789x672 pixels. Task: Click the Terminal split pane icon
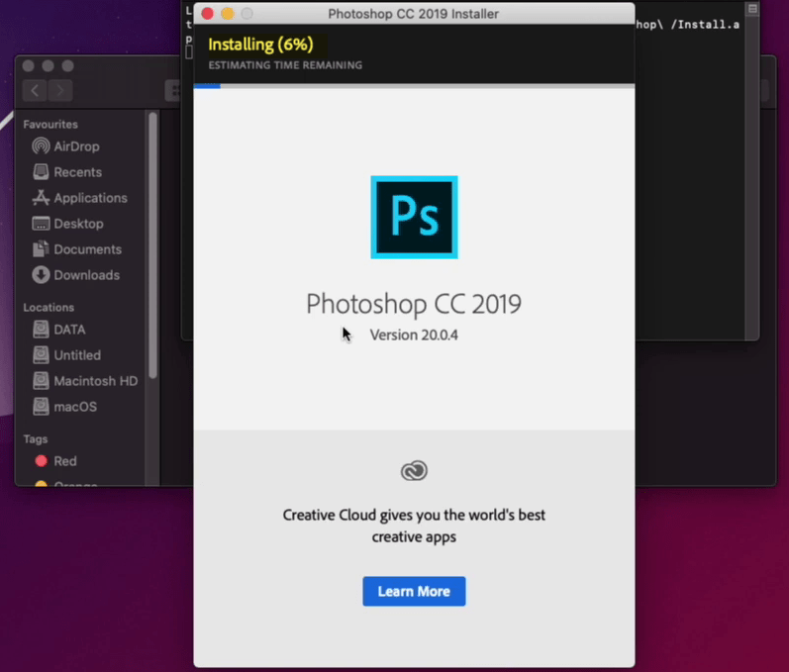tap(752, 9)
